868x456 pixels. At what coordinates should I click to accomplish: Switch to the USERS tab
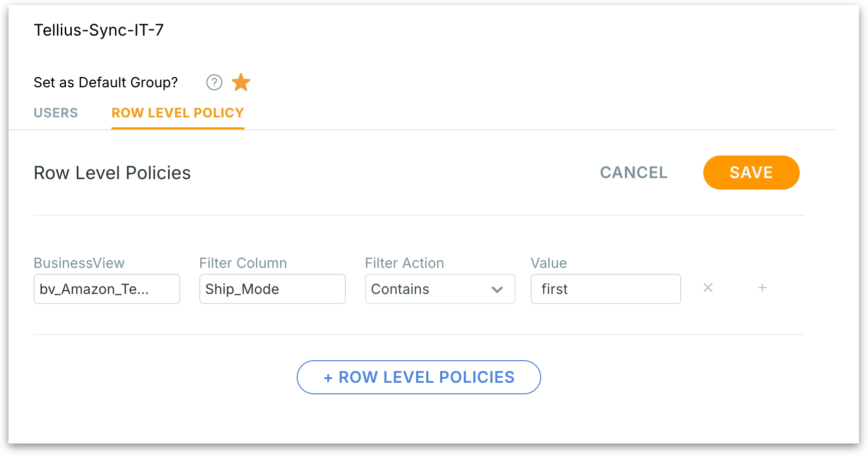click(x=56, y=113)
